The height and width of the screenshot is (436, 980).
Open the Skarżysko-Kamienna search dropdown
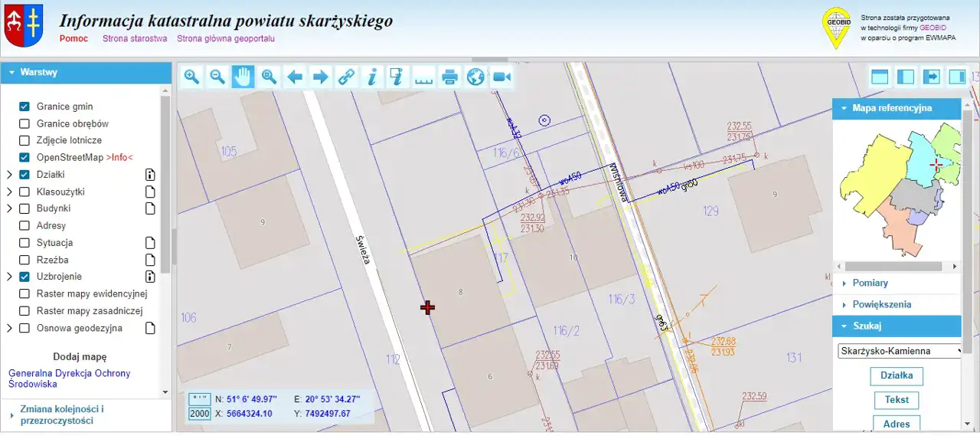[x=899, y=351]
